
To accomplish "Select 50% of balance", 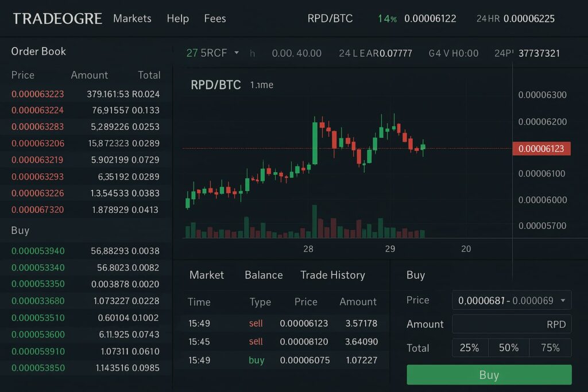I will pyautogui.click(x=508, y=348).
